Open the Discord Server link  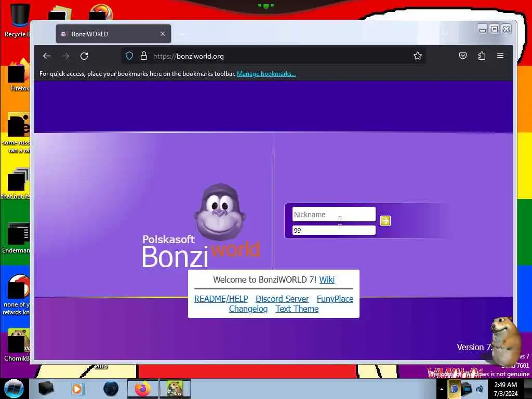(282, 299)
